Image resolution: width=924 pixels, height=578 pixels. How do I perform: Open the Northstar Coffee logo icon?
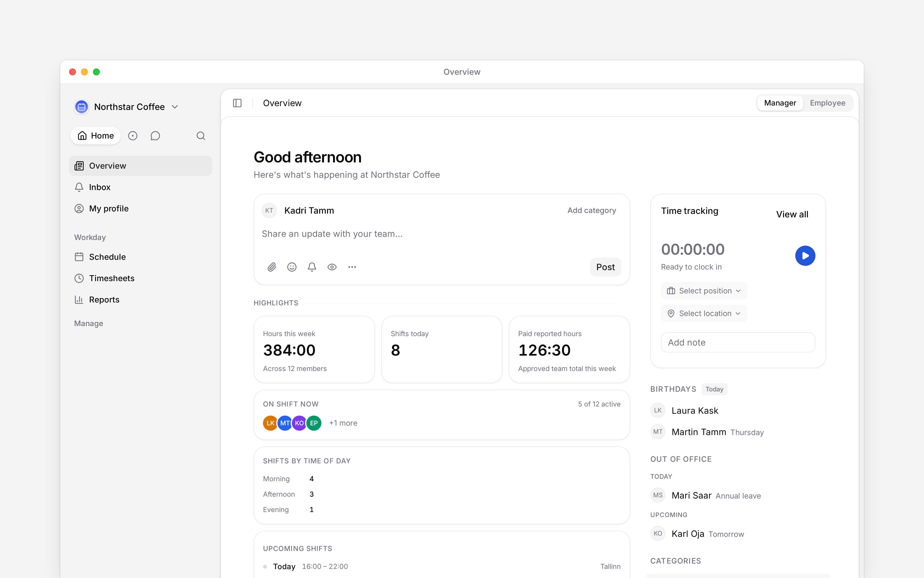point(81,107)
